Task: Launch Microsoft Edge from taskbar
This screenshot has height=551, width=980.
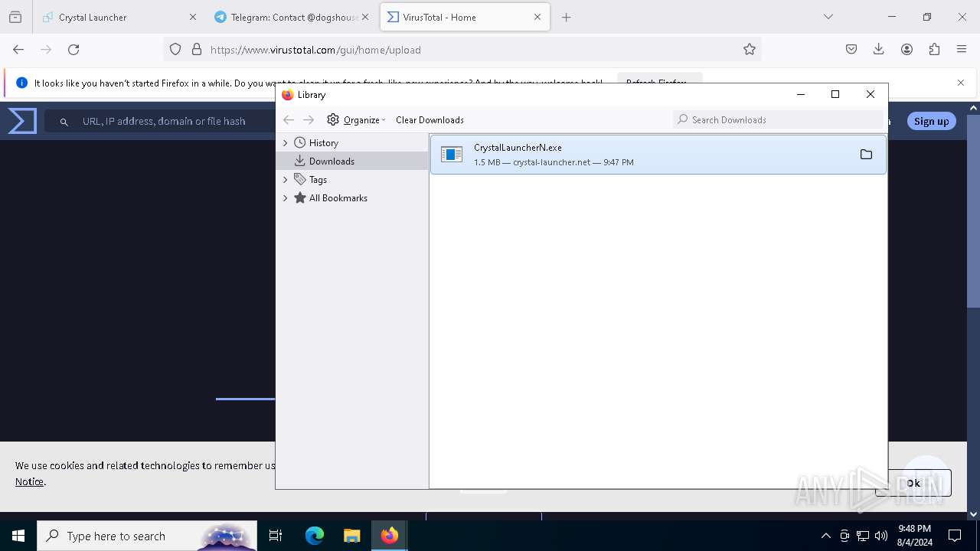Action: coord(315,536)
